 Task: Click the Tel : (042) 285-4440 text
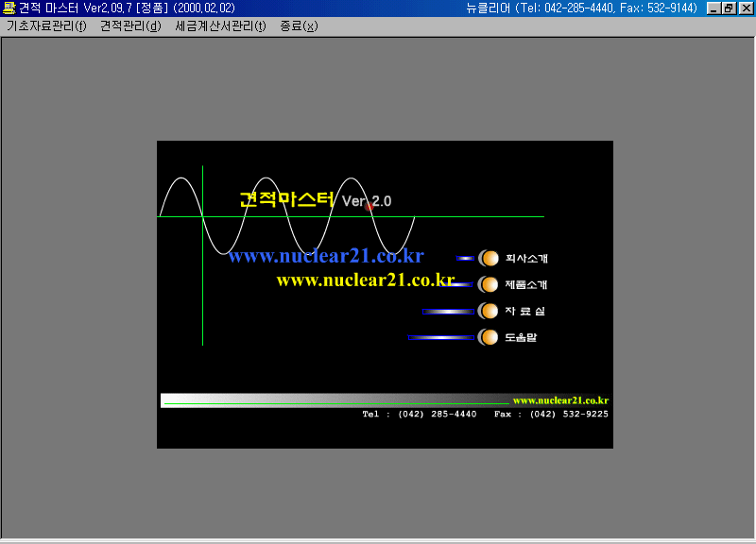point(420,414)
